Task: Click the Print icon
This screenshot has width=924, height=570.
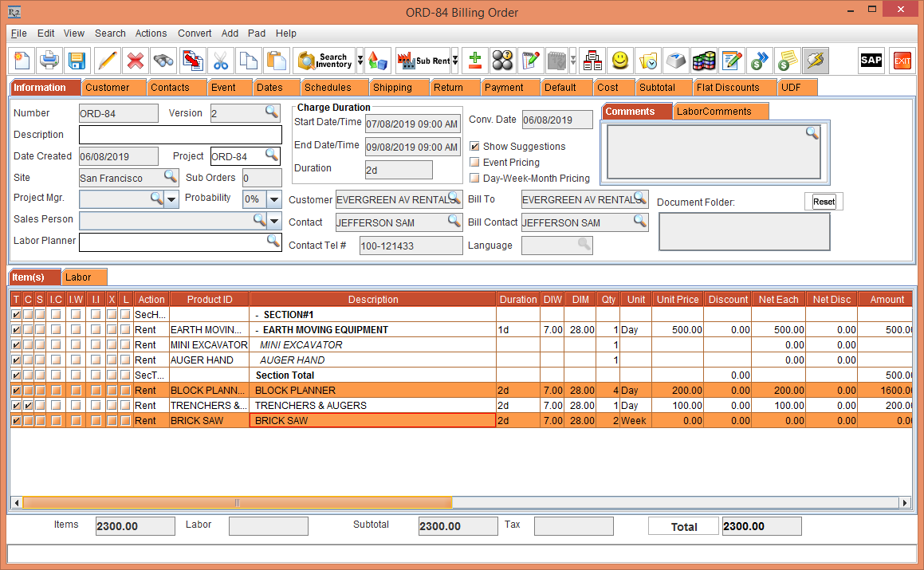Action: [x=49, y=61]
